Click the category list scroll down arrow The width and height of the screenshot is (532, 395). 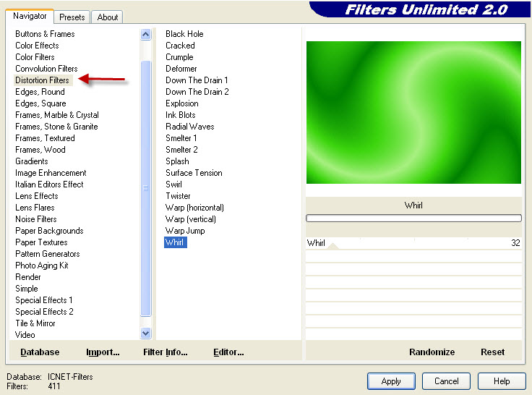point(145,334)
